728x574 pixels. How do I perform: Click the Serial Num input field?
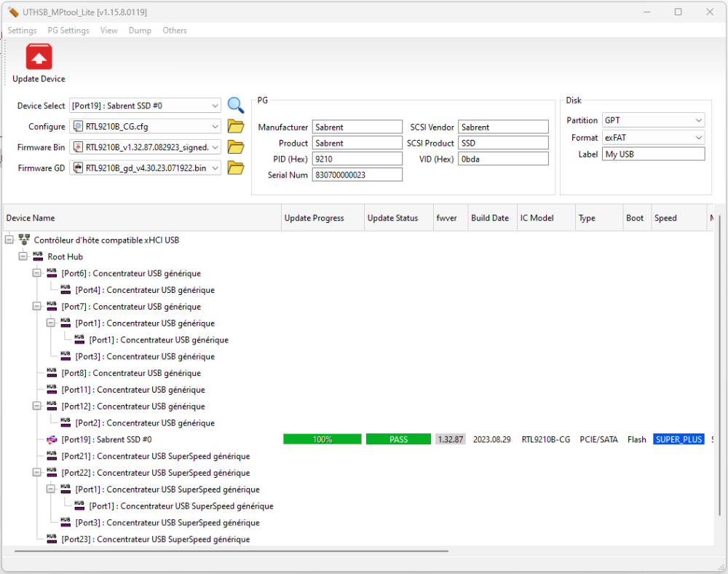[x=357, y=175]
